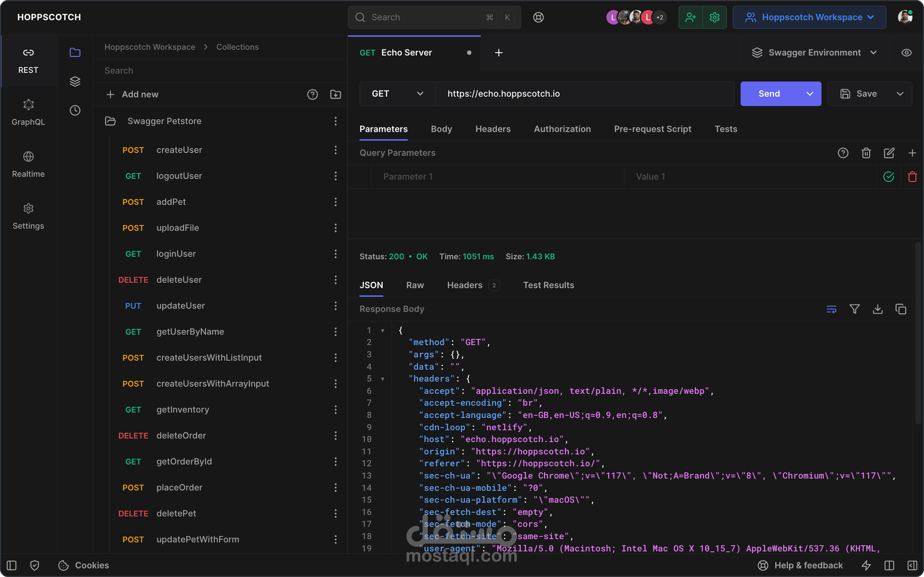This screenshot has width=924, height=577.
Task: Open the History panel
Action: (x=75, y=110)
